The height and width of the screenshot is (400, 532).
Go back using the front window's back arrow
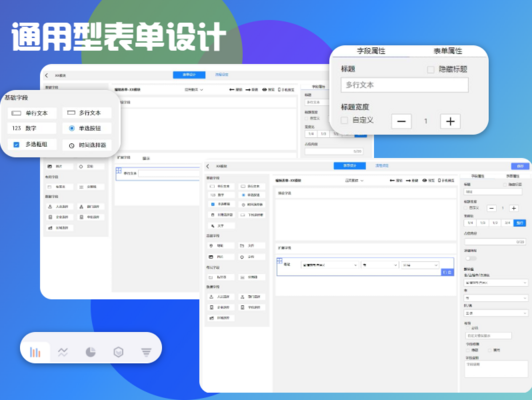pos(208,166)
